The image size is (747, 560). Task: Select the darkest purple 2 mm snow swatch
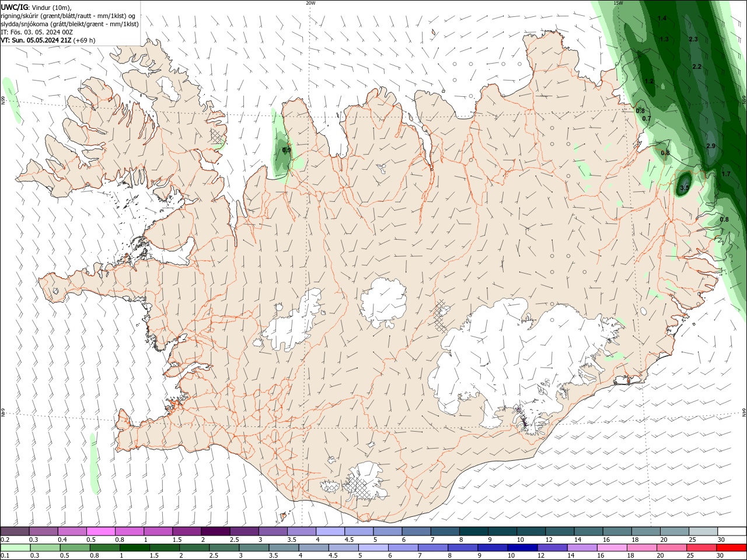[215, 531]
